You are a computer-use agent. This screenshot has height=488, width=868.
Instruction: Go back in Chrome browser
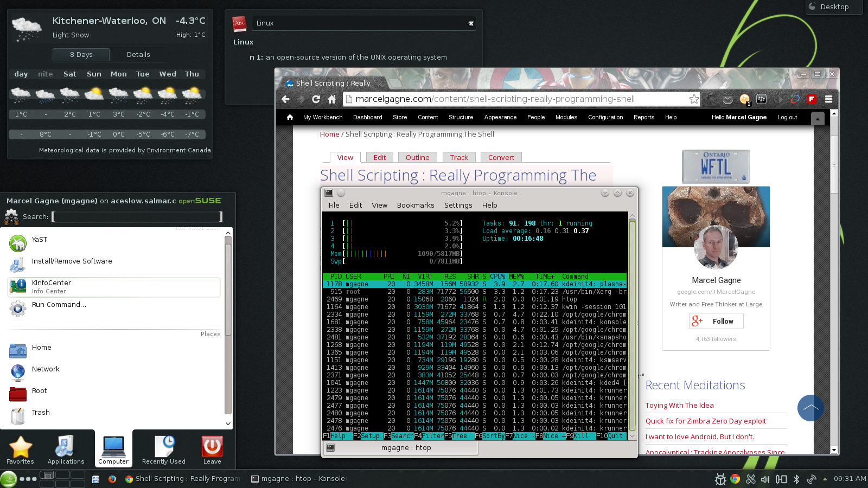[285, 99]
